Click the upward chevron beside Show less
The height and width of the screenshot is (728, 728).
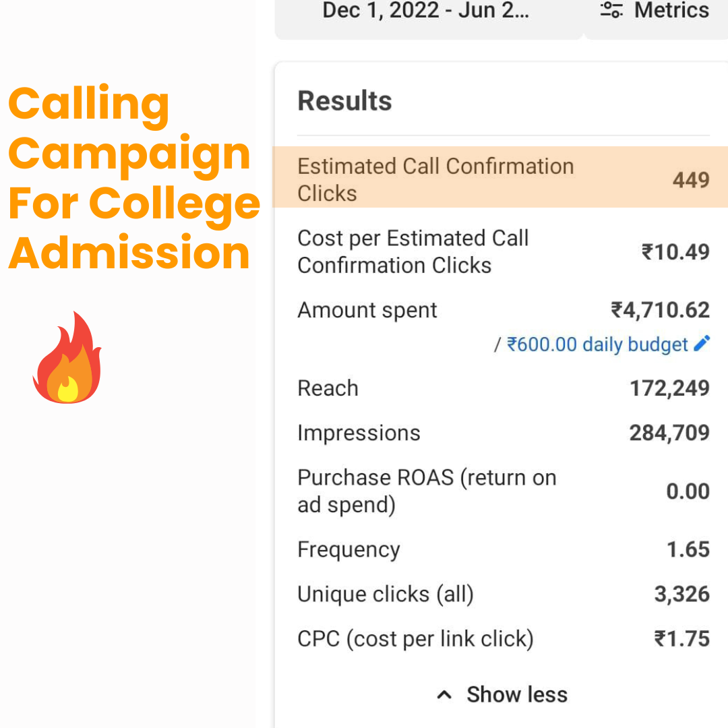[444, 694]
